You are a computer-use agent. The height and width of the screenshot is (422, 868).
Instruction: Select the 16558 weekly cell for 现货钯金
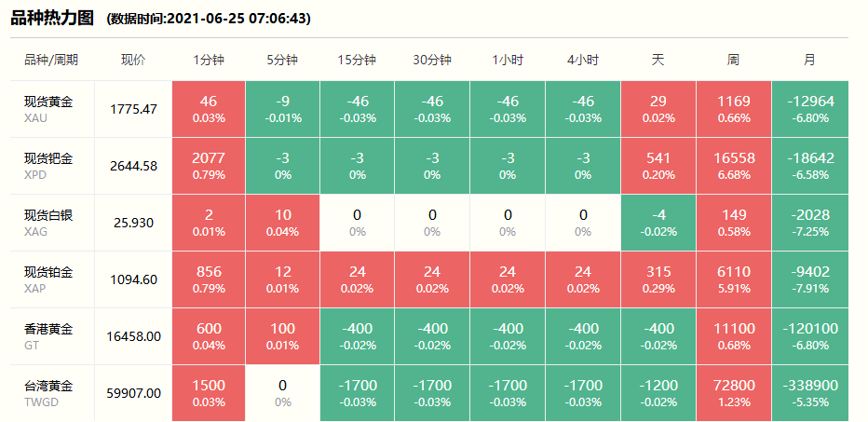click(x=733, y=165)
